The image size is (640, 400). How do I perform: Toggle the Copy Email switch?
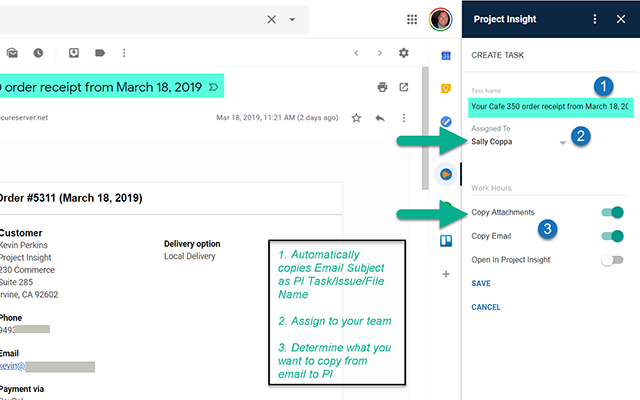click(x=612, y=236)
